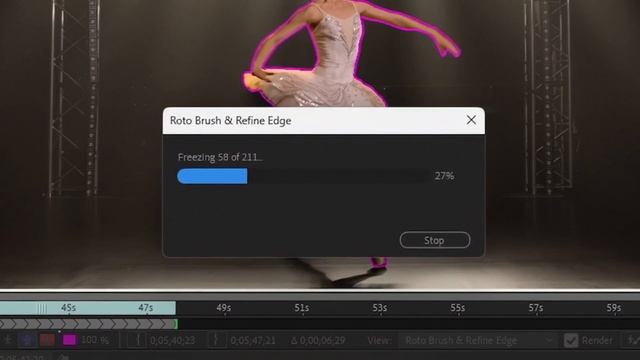Screen dimensions: 640x360
Task: Set in point with the left bracket button
Action: click(138, 340)
